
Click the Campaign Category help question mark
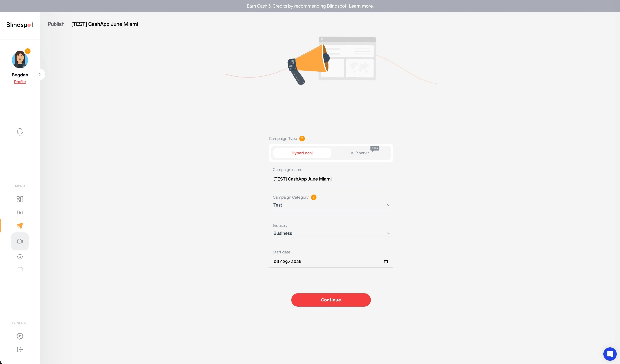314,197
